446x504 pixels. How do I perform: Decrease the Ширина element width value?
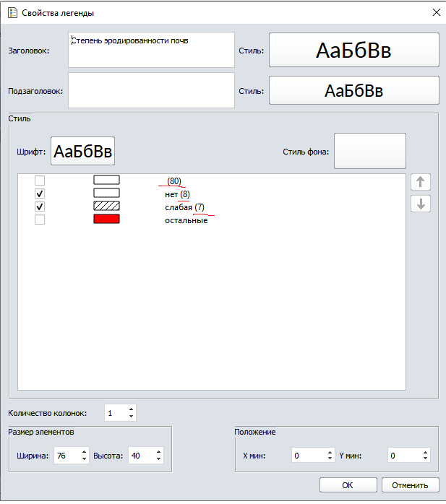pos(85,459)
